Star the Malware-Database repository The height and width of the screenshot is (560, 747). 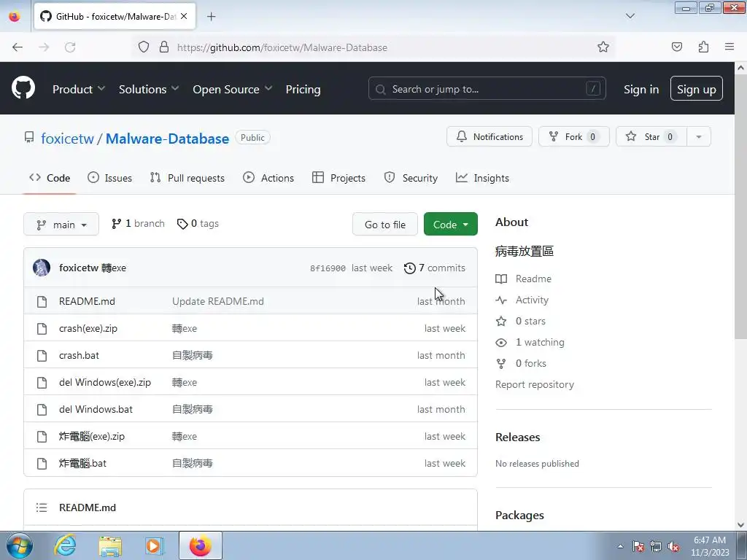pyautogui.click(x=651, y=136)
